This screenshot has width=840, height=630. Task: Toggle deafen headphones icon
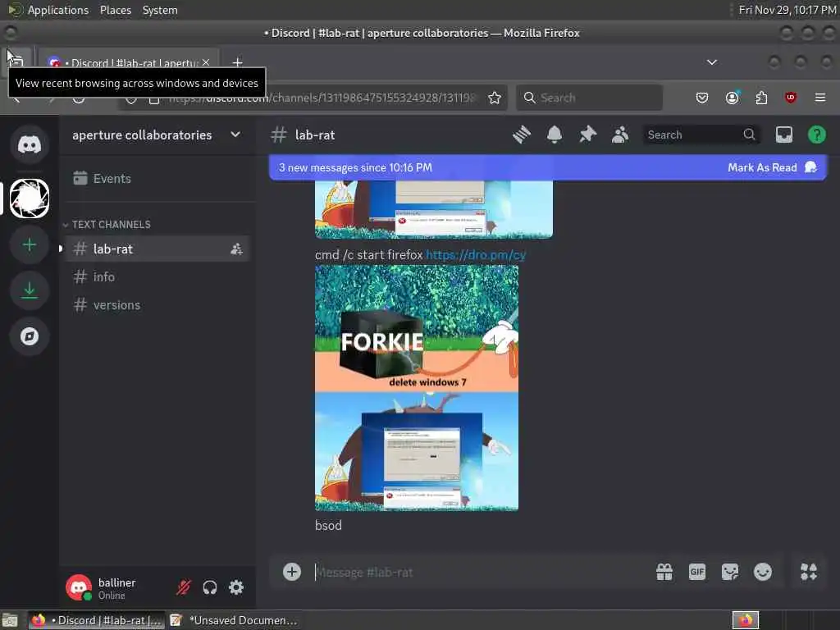point(209,587)
